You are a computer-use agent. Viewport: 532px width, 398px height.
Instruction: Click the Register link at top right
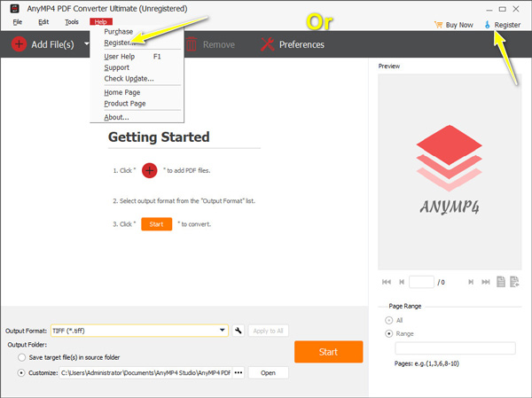click(507, 25)
